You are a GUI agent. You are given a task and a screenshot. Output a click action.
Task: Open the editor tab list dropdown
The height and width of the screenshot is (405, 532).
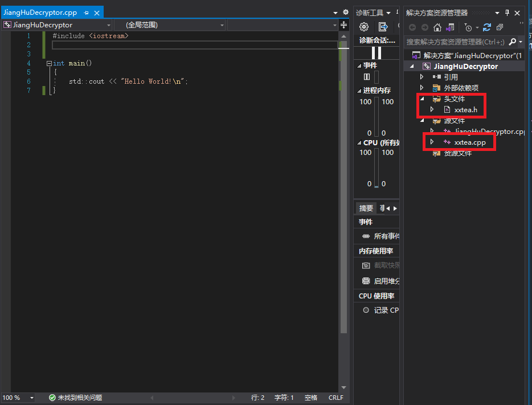click(335, 13)
